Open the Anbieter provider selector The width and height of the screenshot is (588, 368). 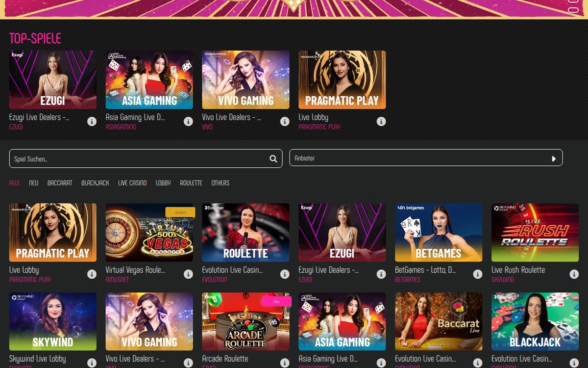pyautogui.click(x=426, y=158)
